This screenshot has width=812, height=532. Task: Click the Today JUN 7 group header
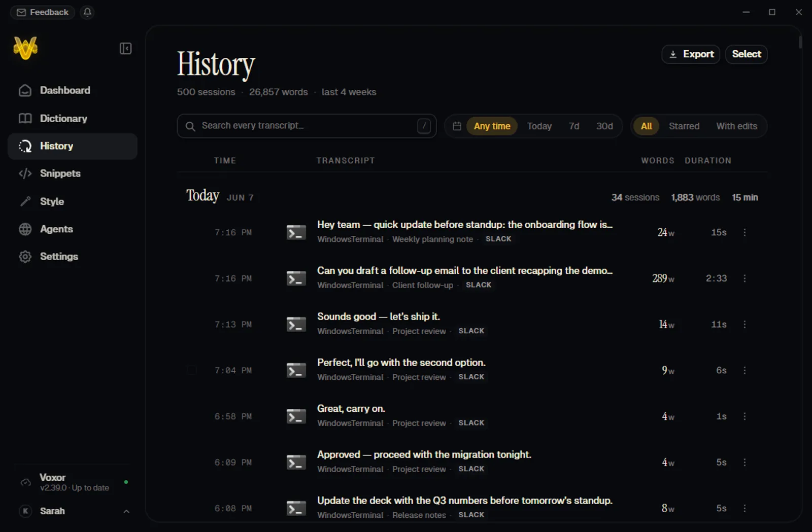tap(220, 196)
